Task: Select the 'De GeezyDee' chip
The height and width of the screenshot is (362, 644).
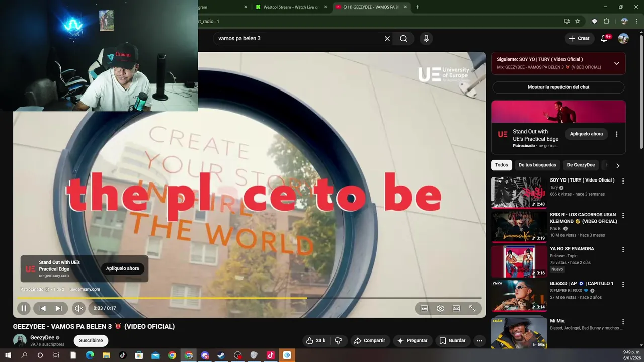Action: pyautogui.click(x=581, y=165)
